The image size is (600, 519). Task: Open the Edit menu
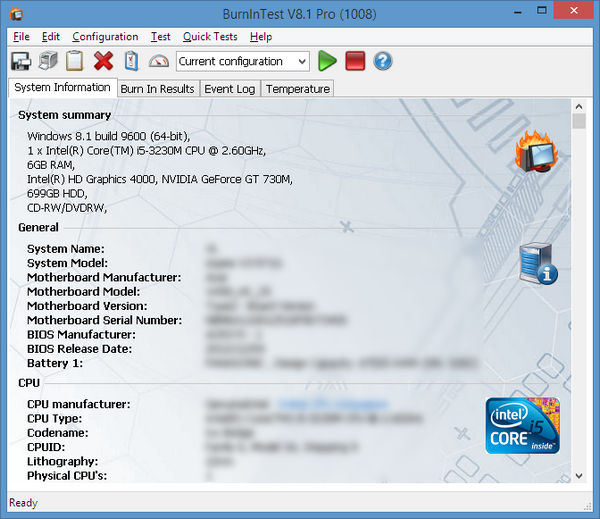pyautogui.click(x=51, y=37)
